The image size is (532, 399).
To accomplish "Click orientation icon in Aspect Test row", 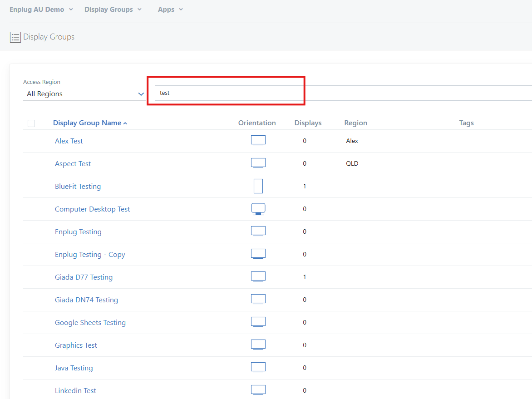I will pyautogui.click(x=258, y=163).
